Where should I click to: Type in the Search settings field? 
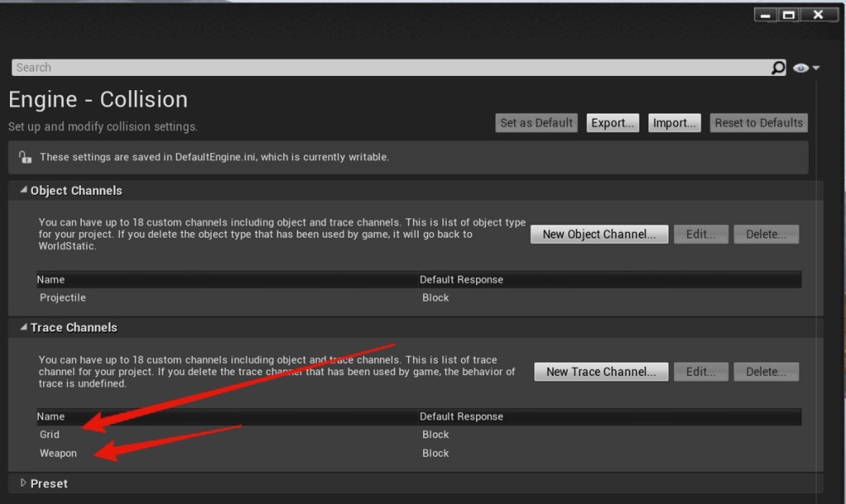click(388, 68)
